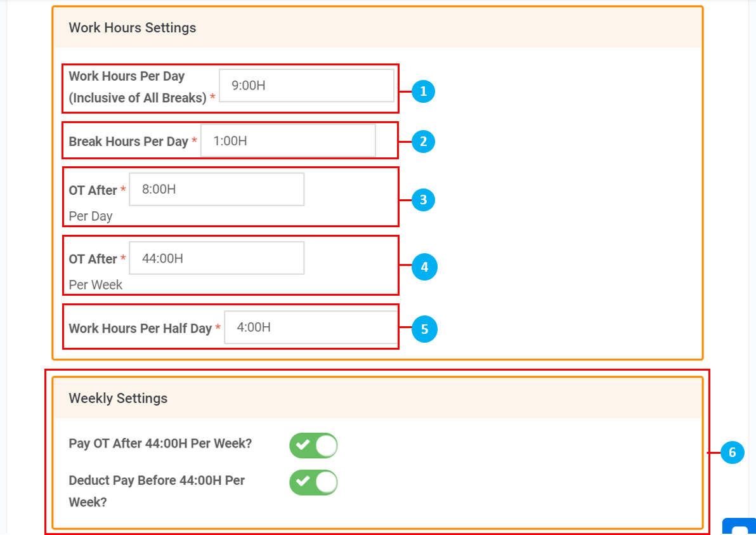756x535 pixels.
Task: Click the Work Hours Per Day input field
Action: (x=306, y=85)
